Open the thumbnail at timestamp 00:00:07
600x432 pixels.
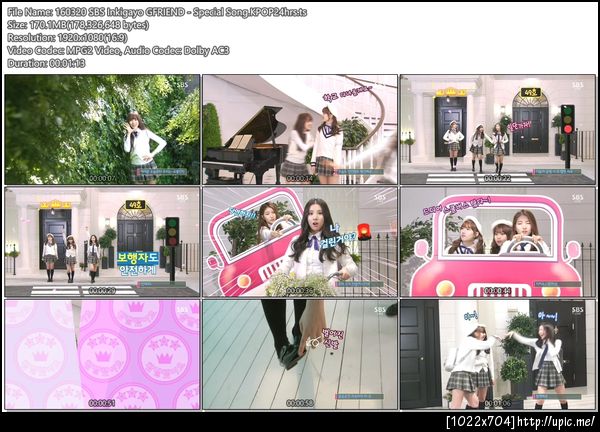(x=102, y=129)
